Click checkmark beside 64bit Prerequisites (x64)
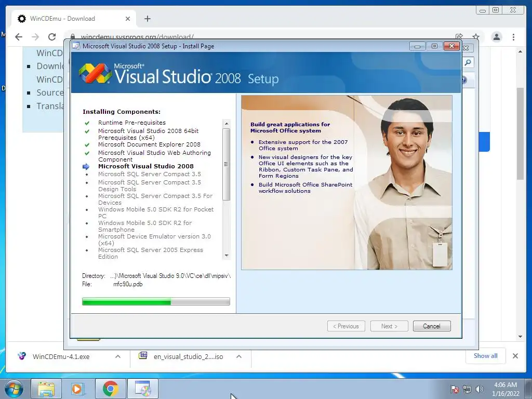The height and width of the screenshot is (399, 532). point(87,131)
